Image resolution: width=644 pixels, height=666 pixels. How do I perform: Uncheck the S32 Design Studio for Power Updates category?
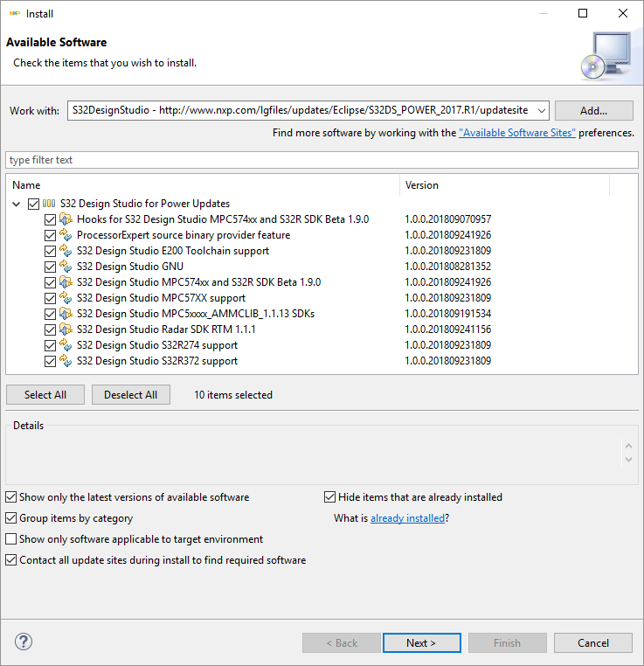pyautogui.click(x=33, y=204)
